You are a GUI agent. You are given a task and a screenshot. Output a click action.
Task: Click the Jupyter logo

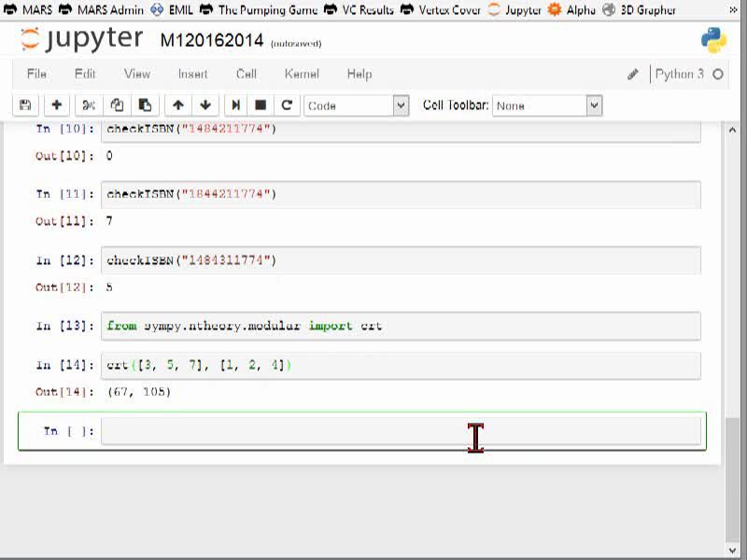coord(81,39)
